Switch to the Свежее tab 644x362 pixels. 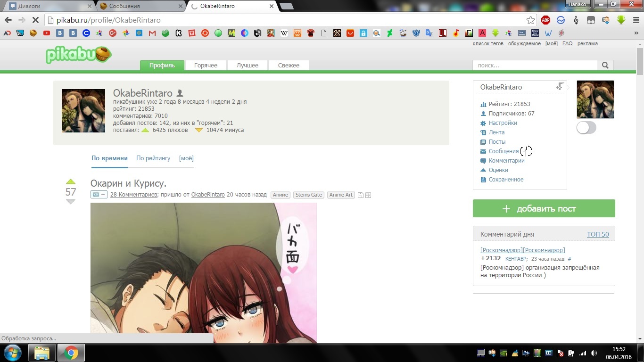(289, 66)
